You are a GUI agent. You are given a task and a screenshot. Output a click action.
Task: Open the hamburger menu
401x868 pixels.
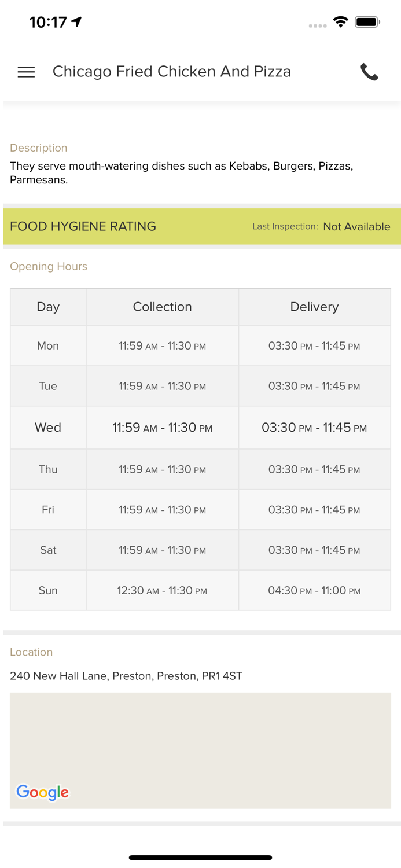(x=26, y=72)
